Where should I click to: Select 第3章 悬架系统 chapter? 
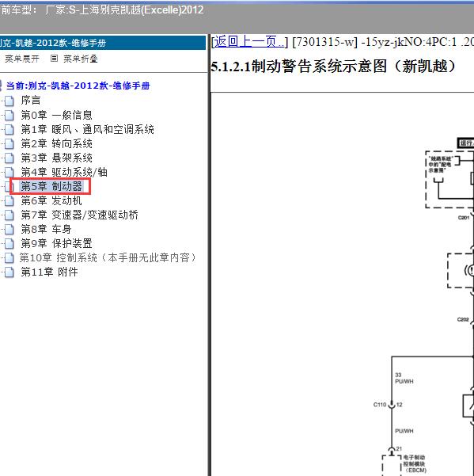56,158
